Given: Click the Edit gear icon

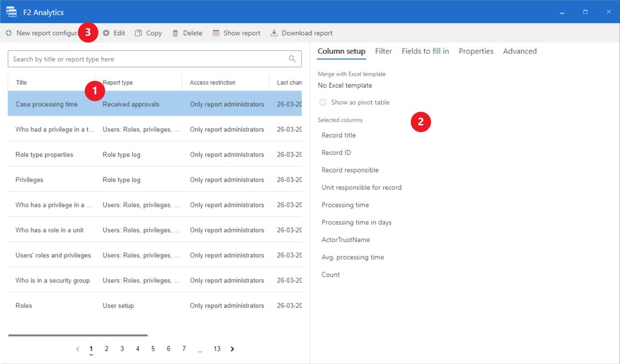Looking at the screenshot, I should pyautogui.click(x=106, y=33).
